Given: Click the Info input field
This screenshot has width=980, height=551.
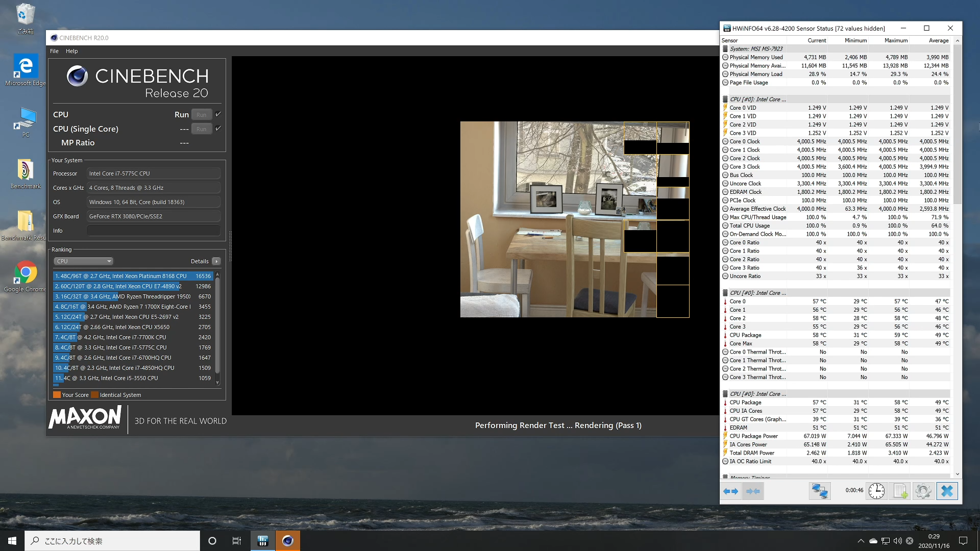Looking at the screenshot, I should click(153, 231).
